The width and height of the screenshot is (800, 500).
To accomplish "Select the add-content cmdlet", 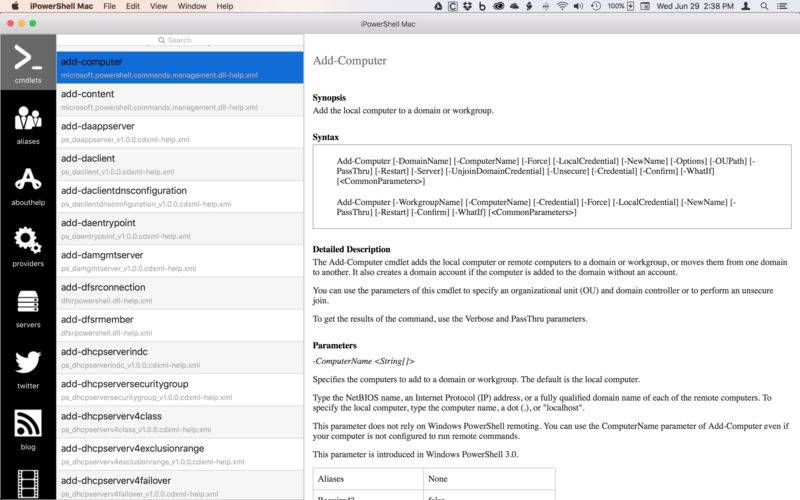I will point(180,99).
